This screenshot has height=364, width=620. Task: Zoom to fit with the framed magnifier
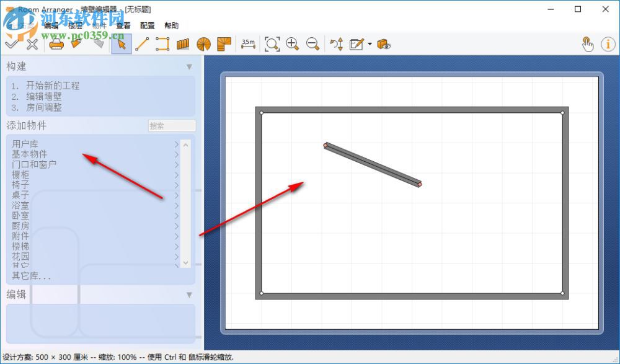click(272, 44)
